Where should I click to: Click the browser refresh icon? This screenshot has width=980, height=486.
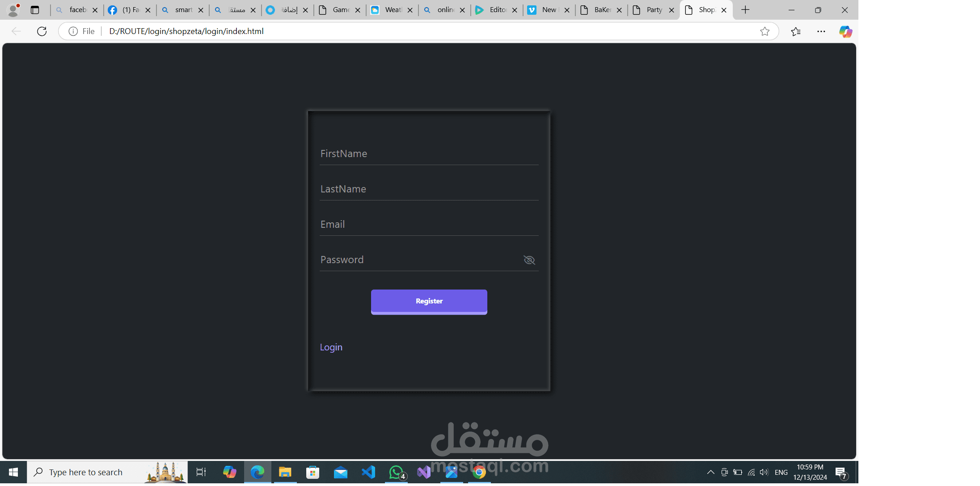pos(42,30)
